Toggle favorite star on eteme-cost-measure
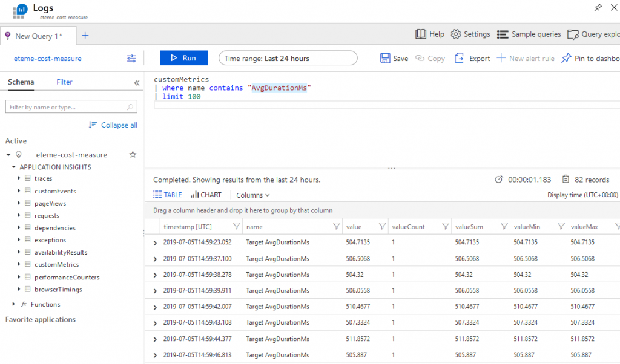The height and width of the screenshot is (364, 620). point(133,154)
